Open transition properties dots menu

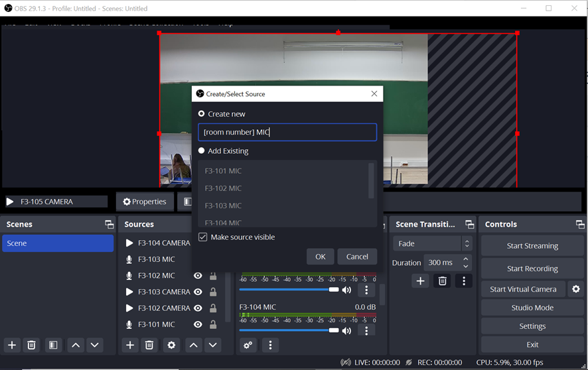[x=464, y=281]
